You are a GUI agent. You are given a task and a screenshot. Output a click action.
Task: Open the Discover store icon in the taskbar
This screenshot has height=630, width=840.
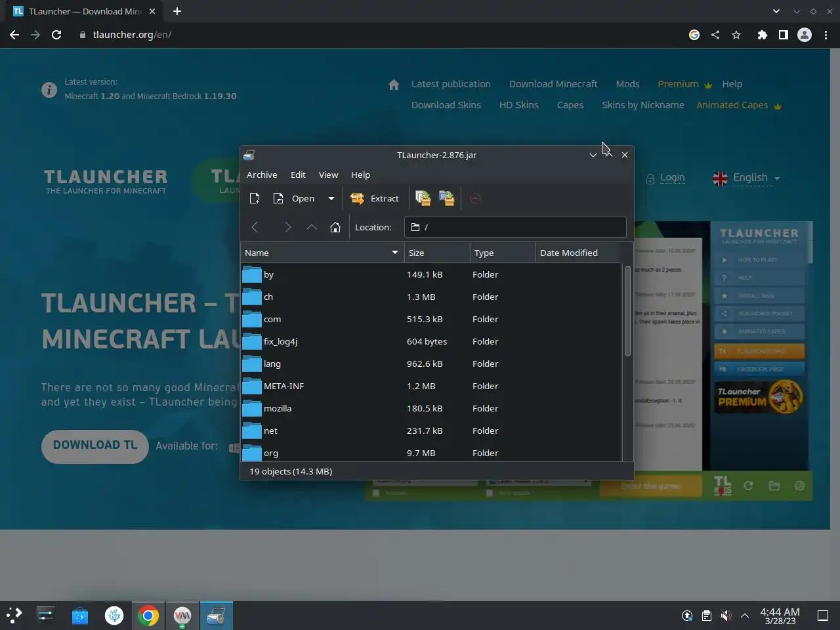[80, 616]
